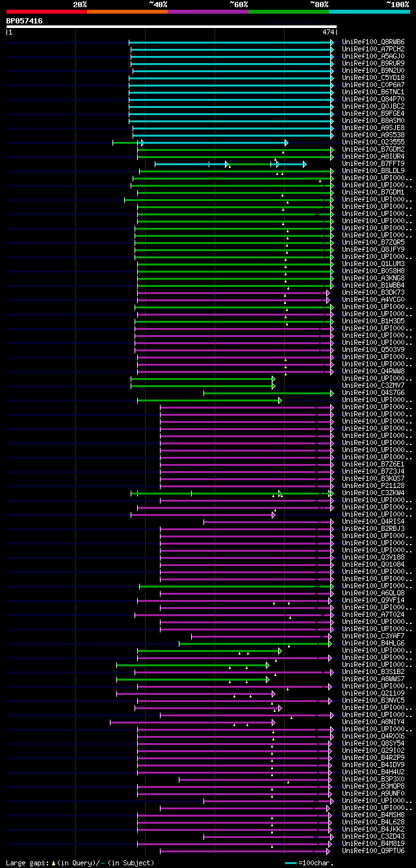416x868 pixels.
Task: Select the UniRef100_B7ZQR5 label
Action: 373,242
